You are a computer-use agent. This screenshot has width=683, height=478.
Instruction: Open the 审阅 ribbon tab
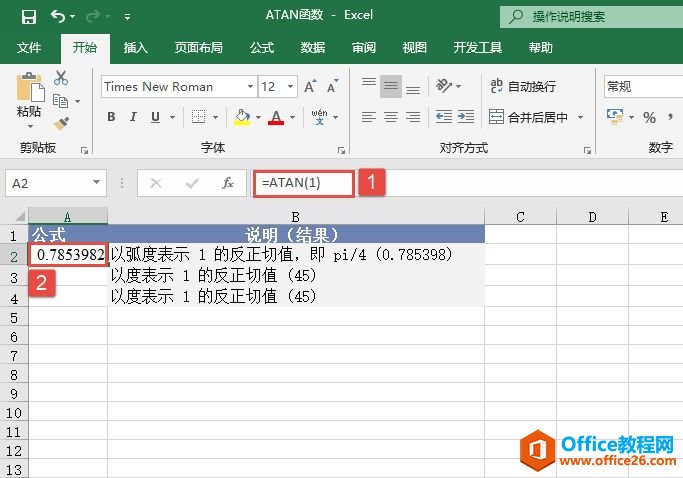tap(364, 47)
